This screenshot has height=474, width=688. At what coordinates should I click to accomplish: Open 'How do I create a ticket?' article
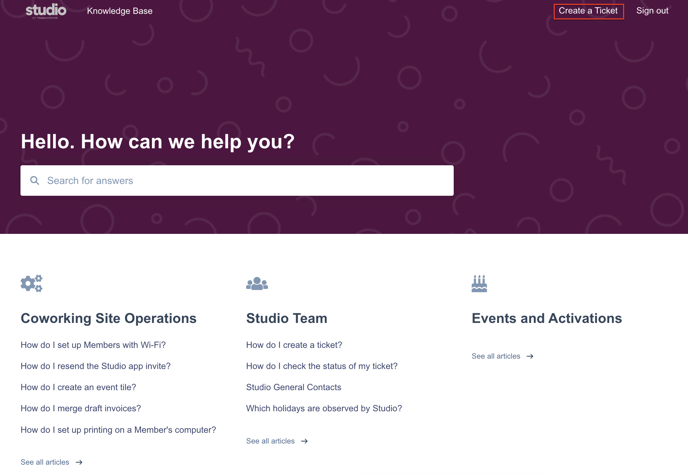pos(294,345)
